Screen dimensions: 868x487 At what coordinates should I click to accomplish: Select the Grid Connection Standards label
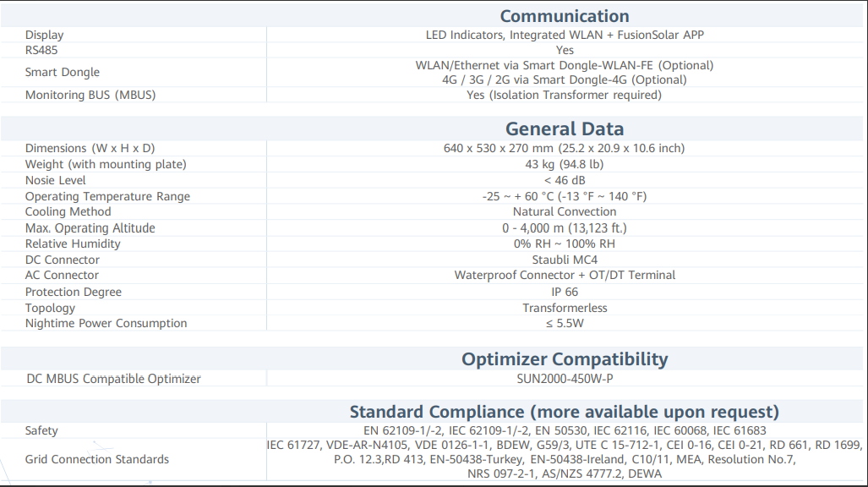97,459
